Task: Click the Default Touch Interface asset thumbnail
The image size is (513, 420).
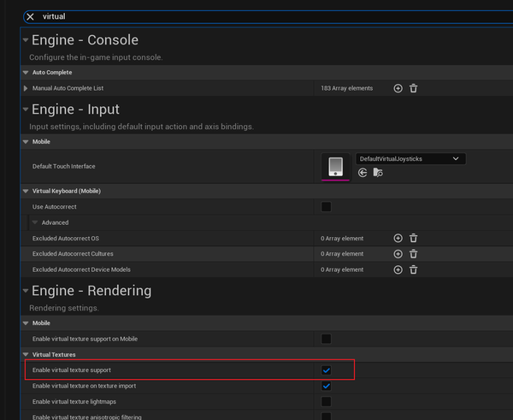Action: [335, 167]
